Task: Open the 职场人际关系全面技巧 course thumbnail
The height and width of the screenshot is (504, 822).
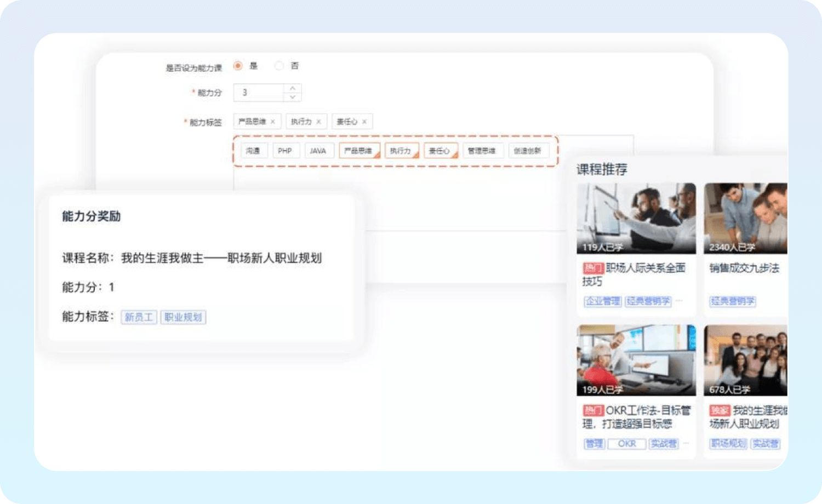Action: (636, 218)
